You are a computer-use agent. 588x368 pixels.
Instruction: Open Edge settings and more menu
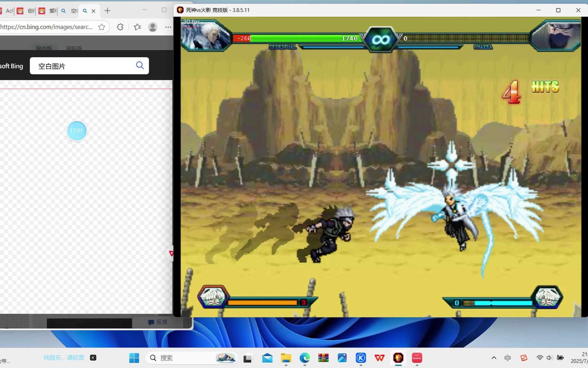tap(168, 27)
